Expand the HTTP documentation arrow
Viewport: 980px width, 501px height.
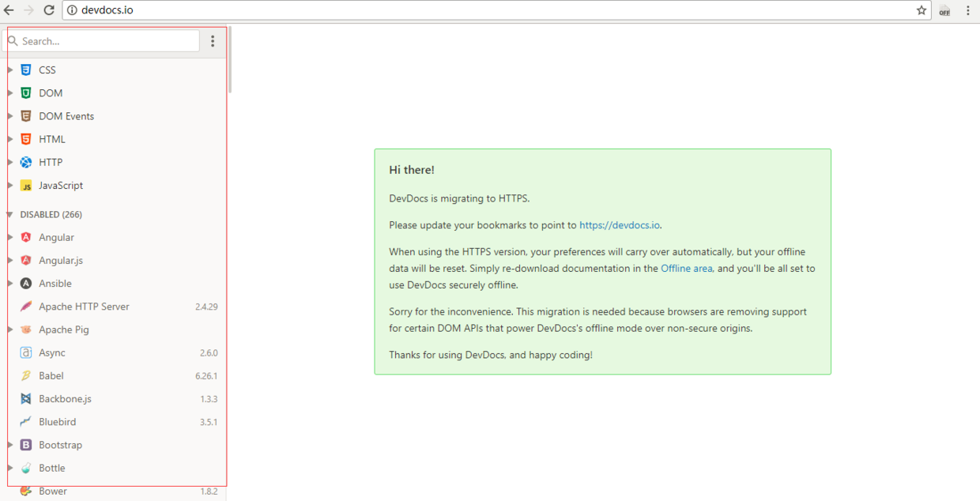pos(9,162)
